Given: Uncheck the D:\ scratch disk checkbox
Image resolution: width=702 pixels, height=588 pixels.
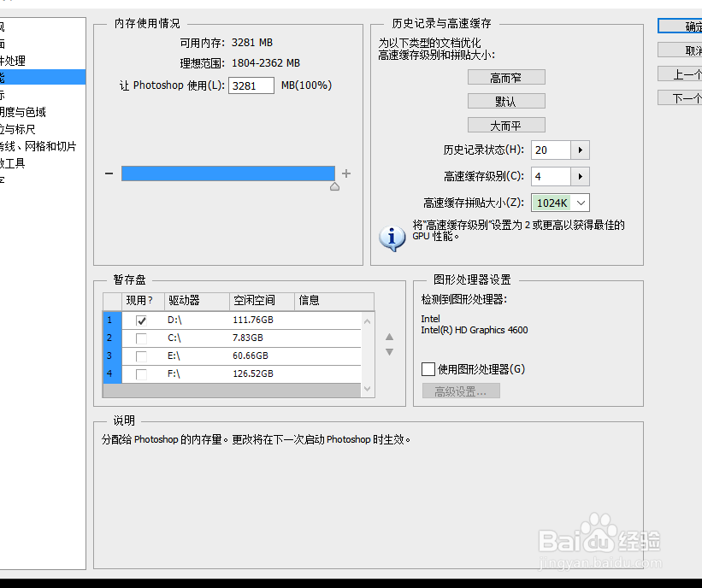Looking at the screenshot, I should coord(140,320).
